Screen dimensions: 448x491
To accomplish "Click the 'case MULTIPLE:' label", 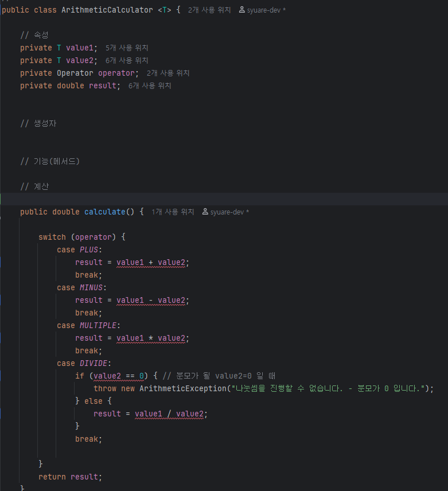I will pyautogui.click(x=88, y=326).
